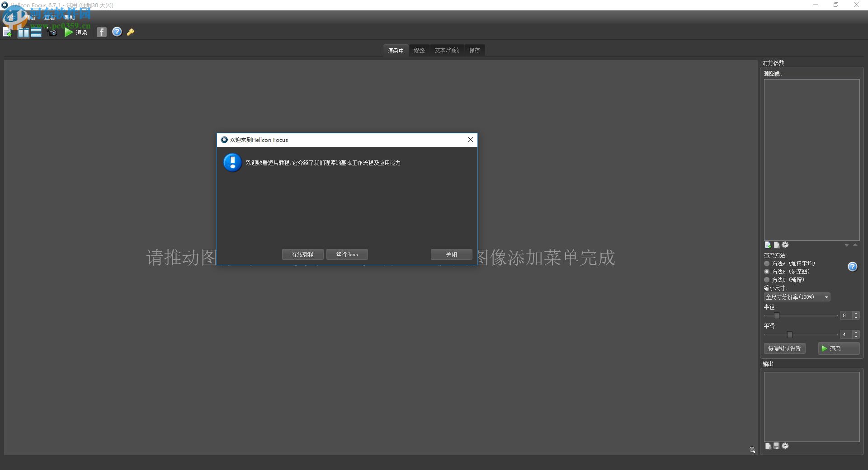Viewport: 868px width, 470px height.
Task: Open rendering method help question icon
Action: 852,267
